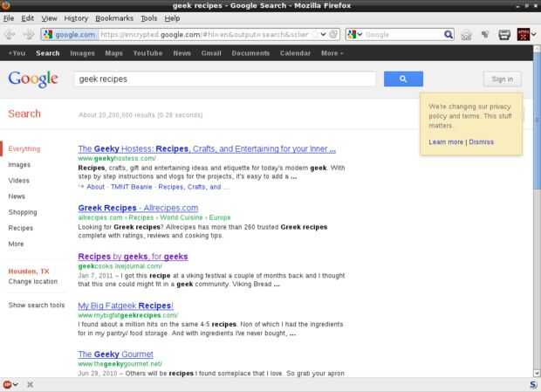Open the search engine selector dropdown
Viewport: 541px width, 392px height.
[x=354, y=35]
